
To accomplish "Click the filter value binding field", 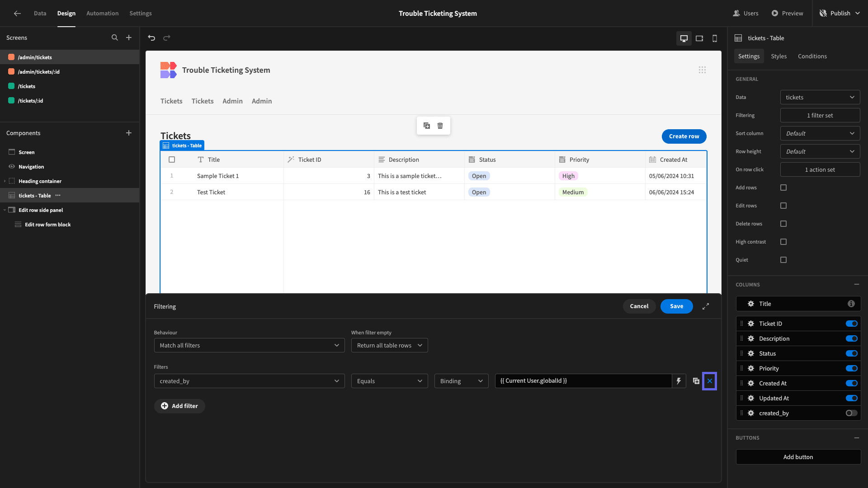I will point(583,381).
